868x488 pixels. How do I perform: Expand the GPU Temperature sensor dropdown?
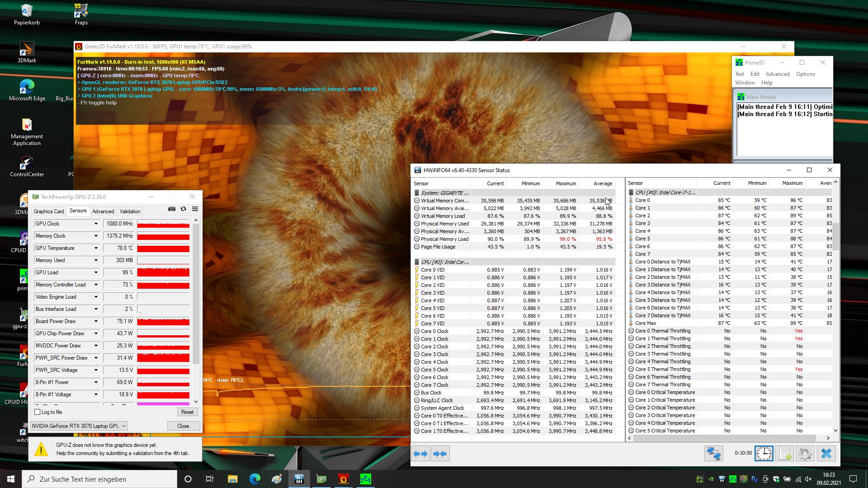96,248
